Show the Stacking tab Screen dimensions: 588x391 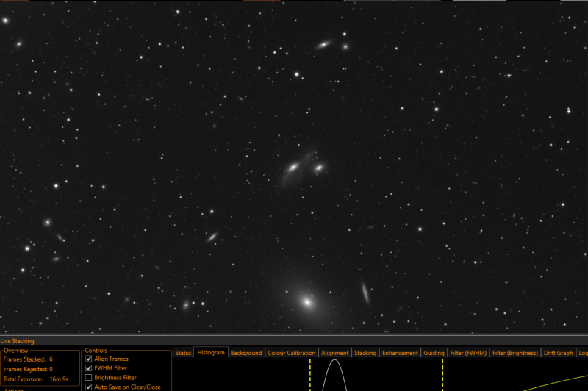[365, 353]
